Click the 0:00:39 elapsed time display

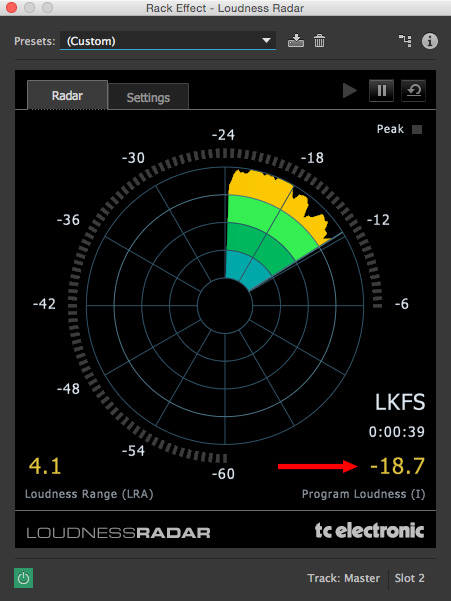coord(397,432)
